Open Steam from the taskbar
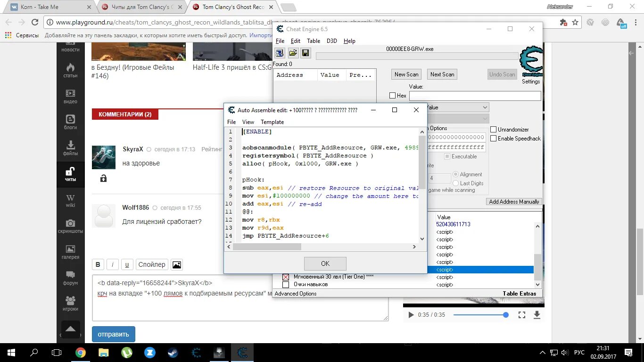This screenshot has width=644, height=362. 173,352
